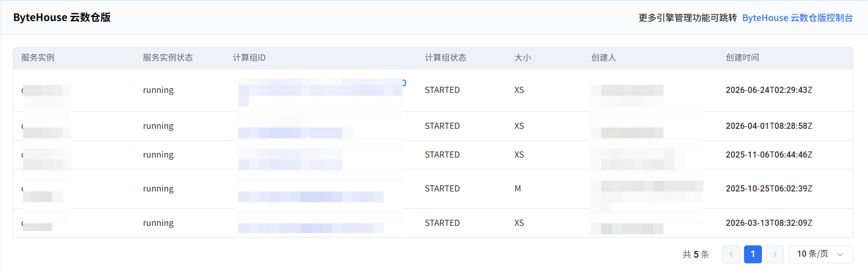The width and height of the screenshot is (868, 270).
Task: Click the 计算组状态 column header
Action: [445, 57]
